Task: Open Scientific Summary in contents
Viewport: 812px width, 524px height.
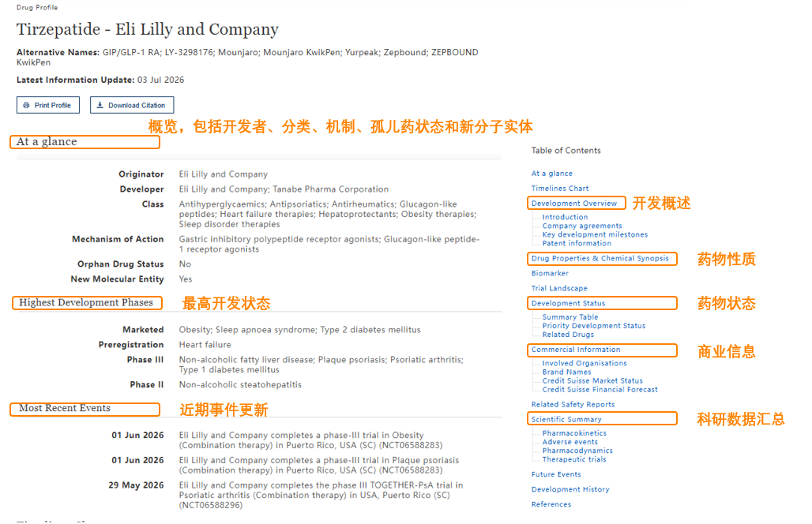Action: pyautogui.click(x=566, y=420)
